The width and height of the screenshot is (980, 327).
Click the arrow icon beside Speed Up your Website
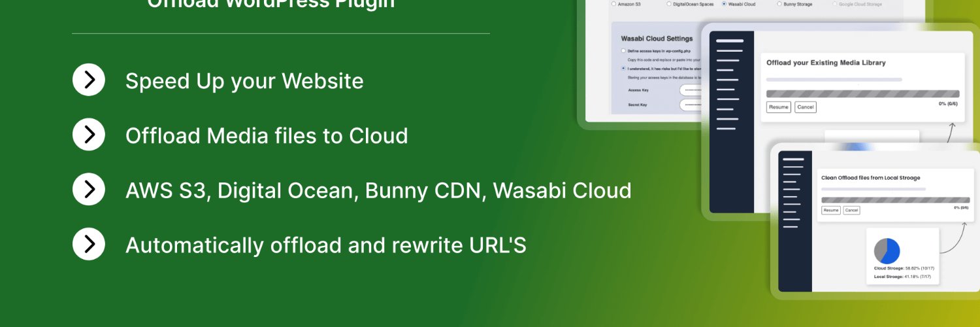(89, 80)
